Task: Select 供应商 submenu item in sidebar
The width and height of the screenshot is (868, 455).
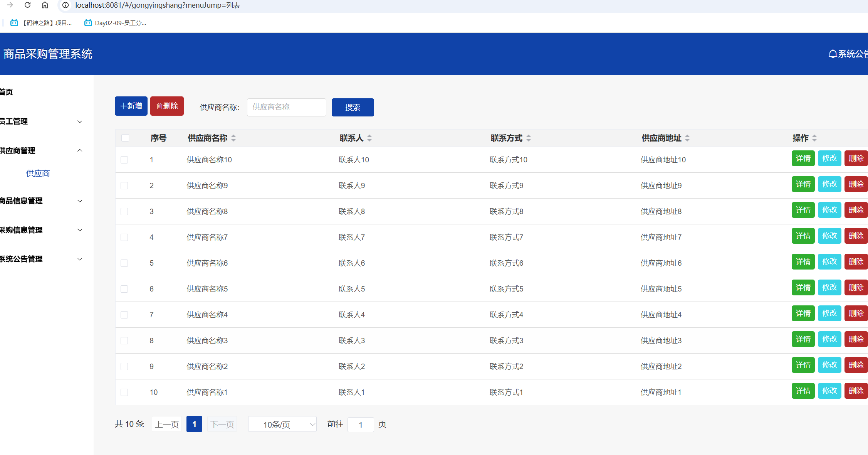Action: 38,174
